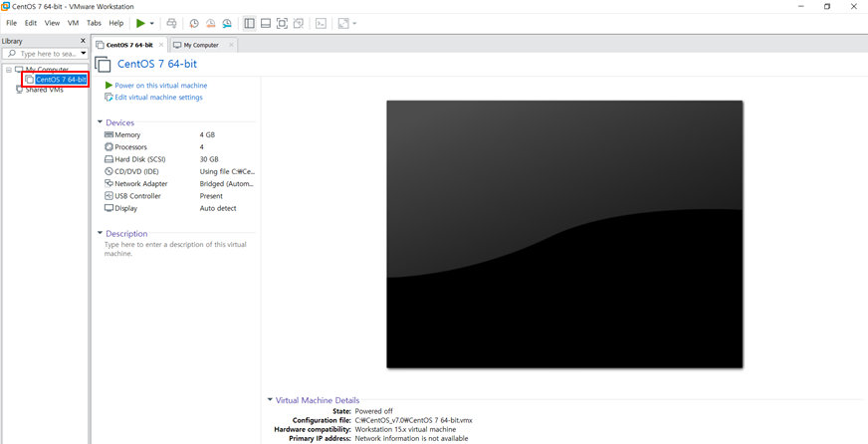Viewport: 868px width, 444px height.
Task: Select the Processors device row
Action: coord(179,147)
